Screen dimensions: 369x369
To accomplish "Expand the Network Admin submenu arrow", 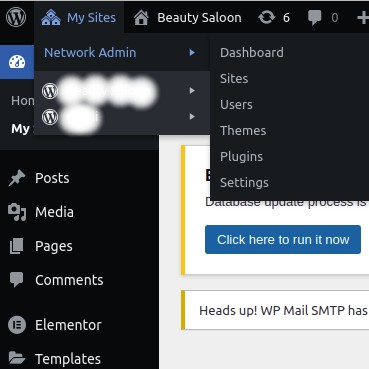I will [x=192, y=53].
